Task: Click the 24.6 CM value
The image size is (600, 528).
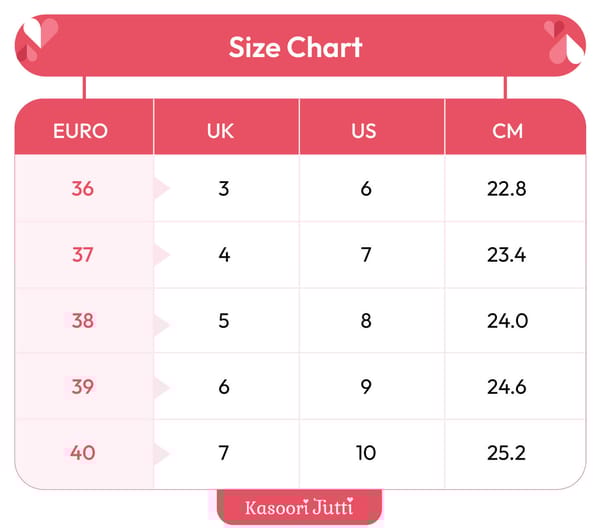Action: [x=507, y=388]
